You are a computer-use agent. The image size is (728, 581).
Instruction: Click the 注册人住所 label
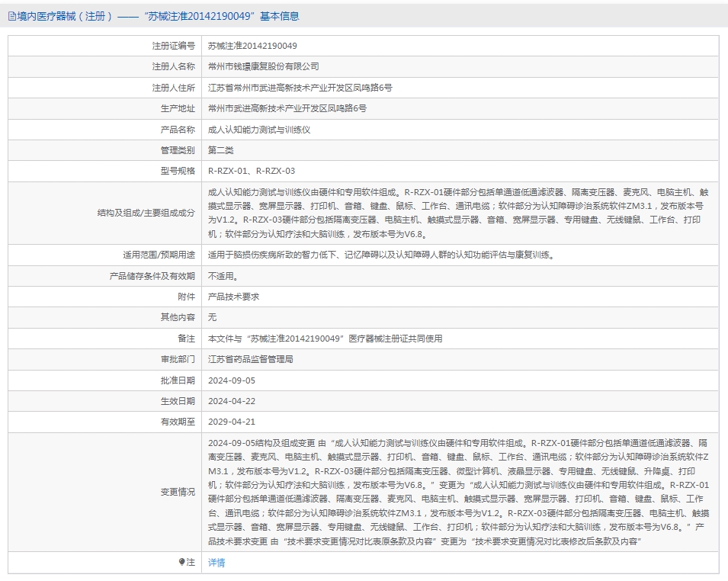(174, 88)
